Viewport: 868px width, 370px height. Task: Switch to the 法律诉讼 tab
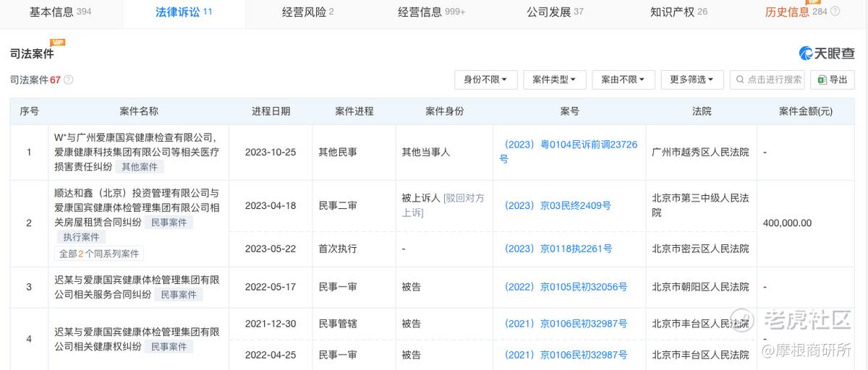point(184,12)
